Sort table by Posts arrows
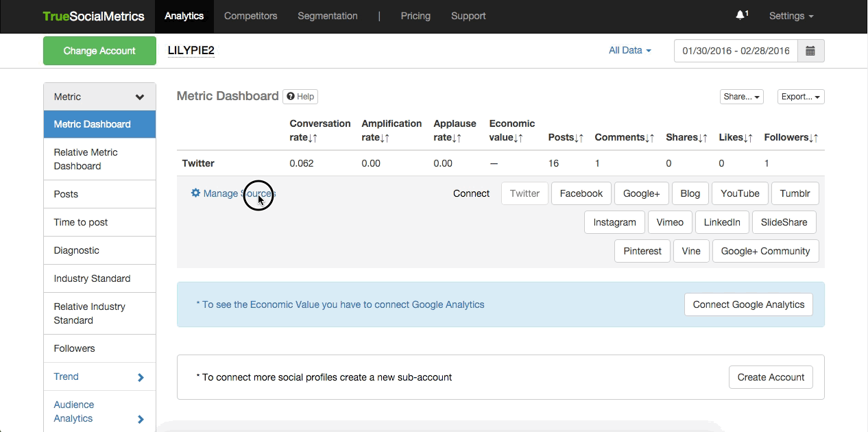Screen dimensions: 868x432 579,138
